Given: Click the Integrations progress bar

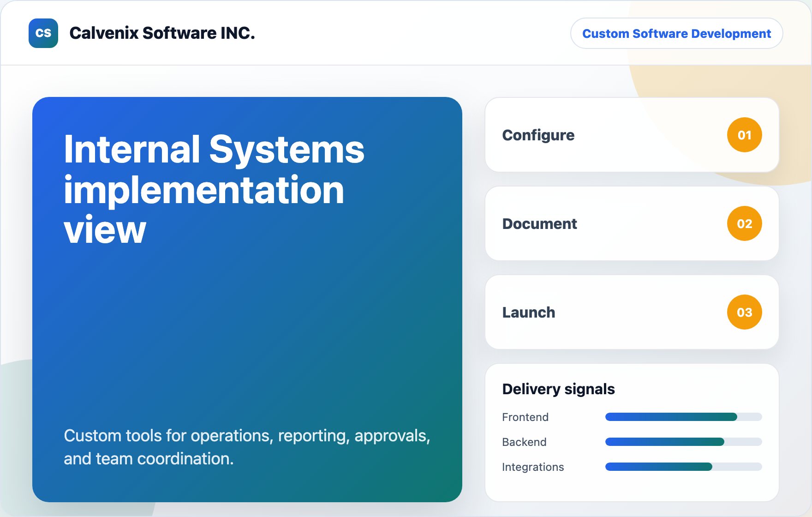Looking at the screenshot, I should click(x=683, y=467).
